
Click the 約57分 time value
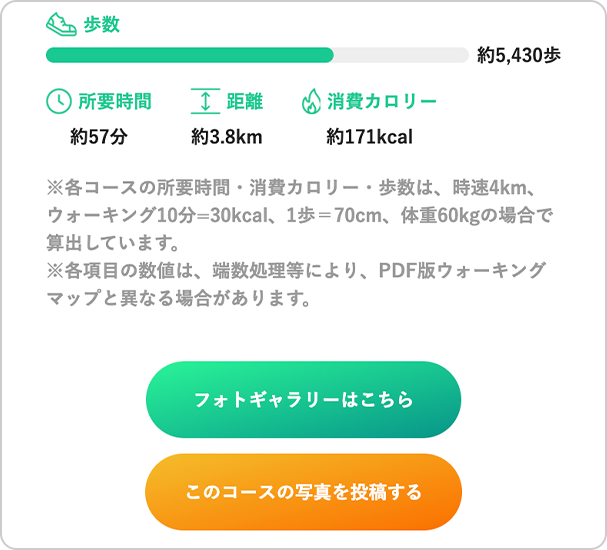point(99,137)
